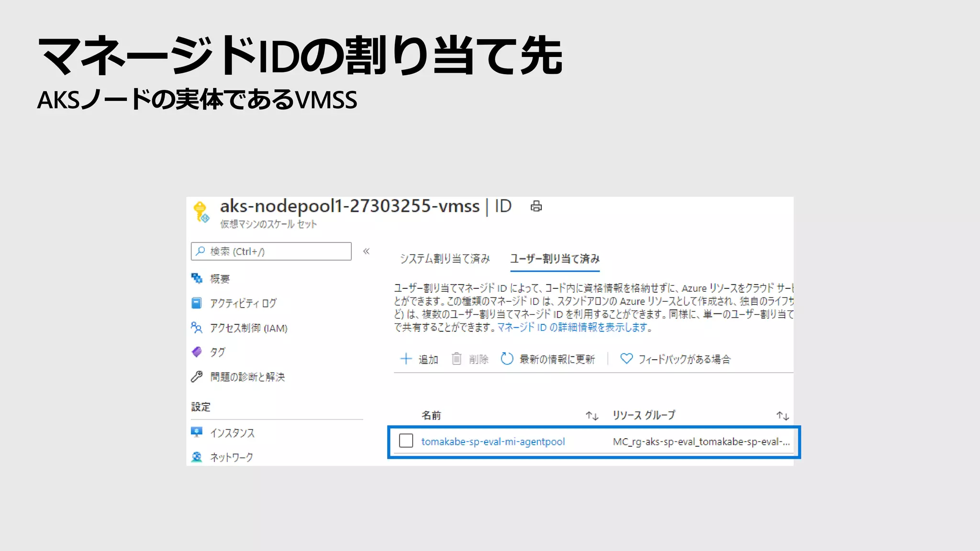The width and height of the screenshot is (980, 551).
Task: Click 仮想マシンのスケール セット subtitle
Action: tap(268, 224)
